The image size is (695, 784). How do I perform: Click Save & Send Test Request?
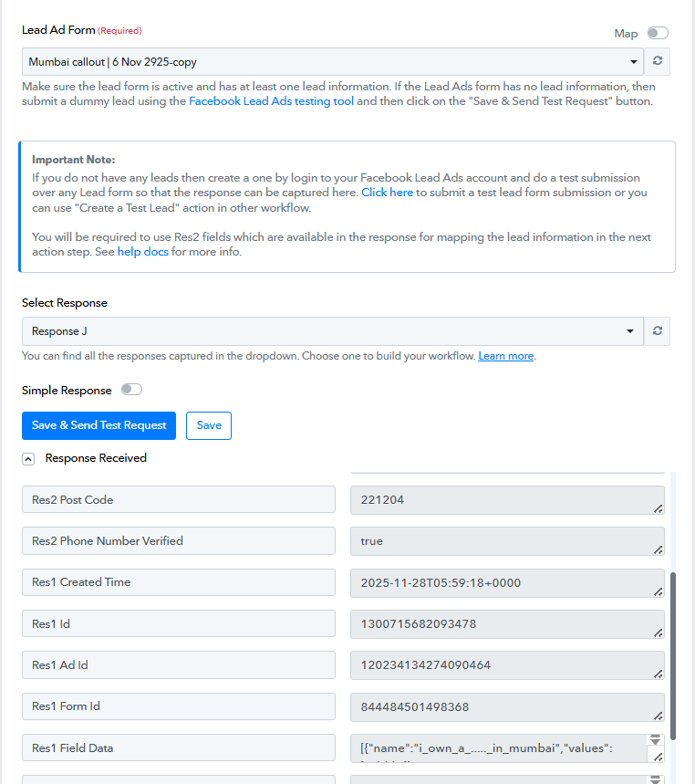click(99, 425)
